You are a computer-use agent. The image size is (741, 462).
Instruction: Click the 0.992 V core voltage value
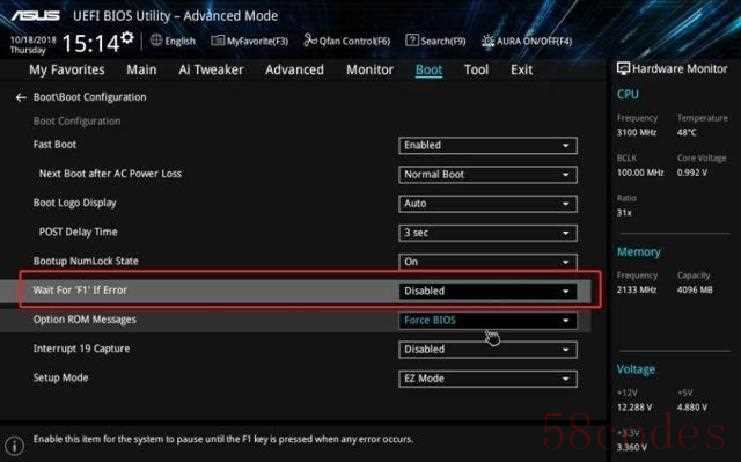(692, 173)
